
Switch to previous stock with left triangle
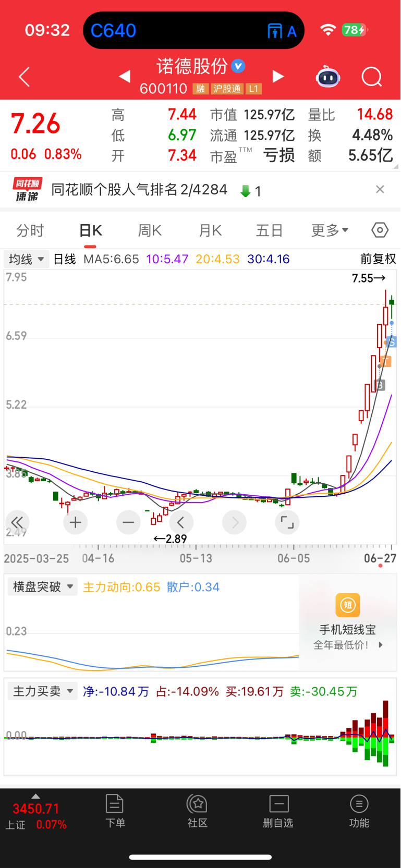pos(124,77)
